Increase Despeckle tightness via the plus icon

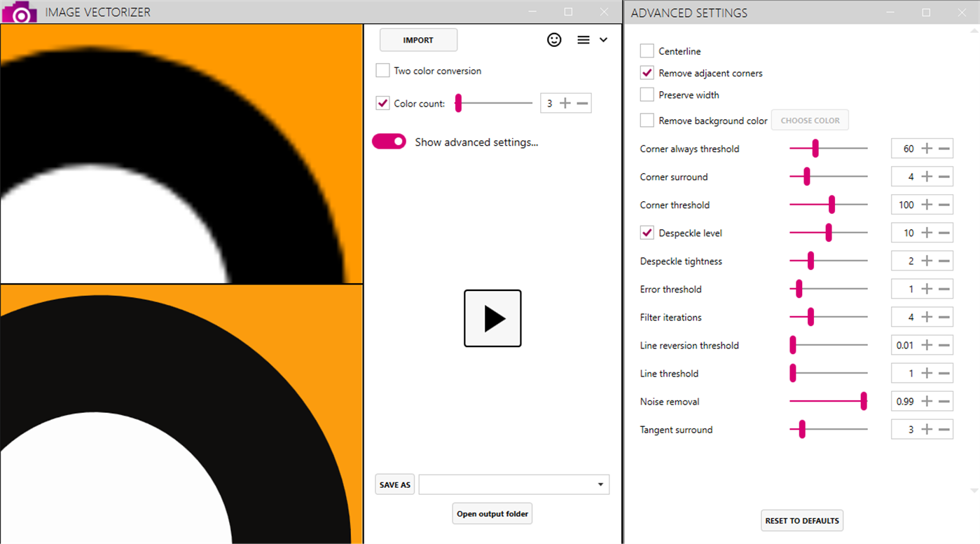tap(925, 260)
